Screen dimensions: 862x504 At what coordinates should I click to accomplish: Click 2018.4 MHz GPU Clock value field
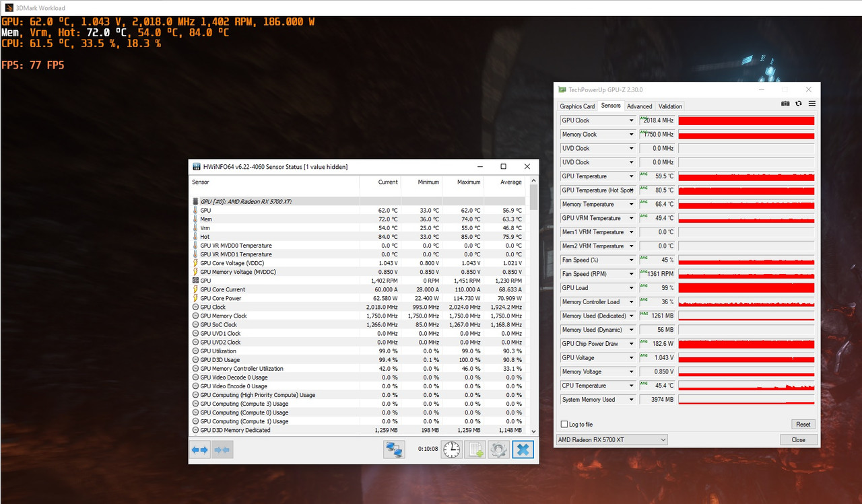pyautogui.click(x=657, y=120)
